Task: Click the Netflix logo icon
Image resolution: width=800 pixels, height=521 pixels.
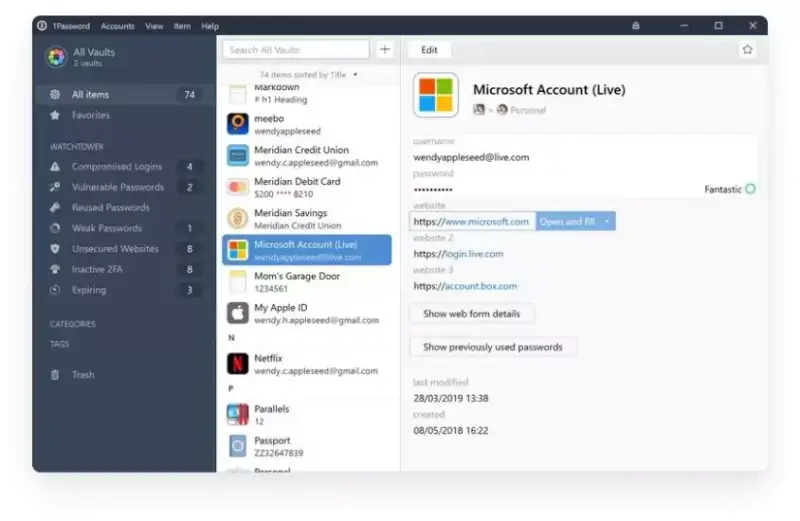Action: click(237, 364)
